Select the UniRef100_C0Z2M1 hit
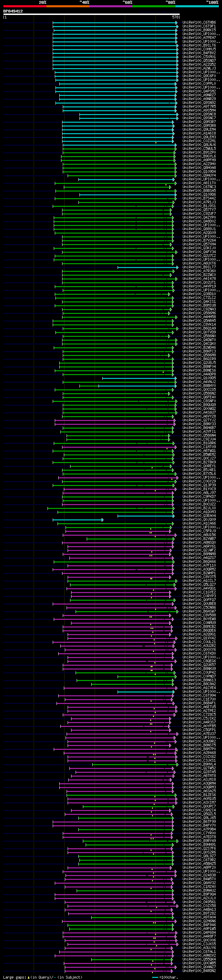 199,141
